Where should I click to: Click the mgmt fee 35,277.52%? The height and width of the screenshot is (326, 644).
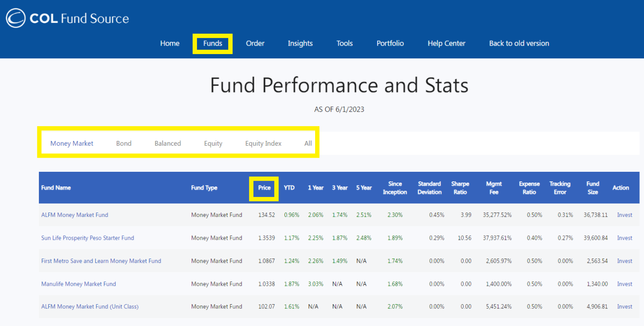click(497, 215)
